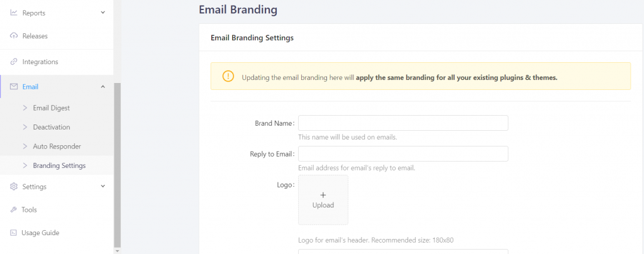
Task: Expand the Reports menu chevron
Action: 103,13
